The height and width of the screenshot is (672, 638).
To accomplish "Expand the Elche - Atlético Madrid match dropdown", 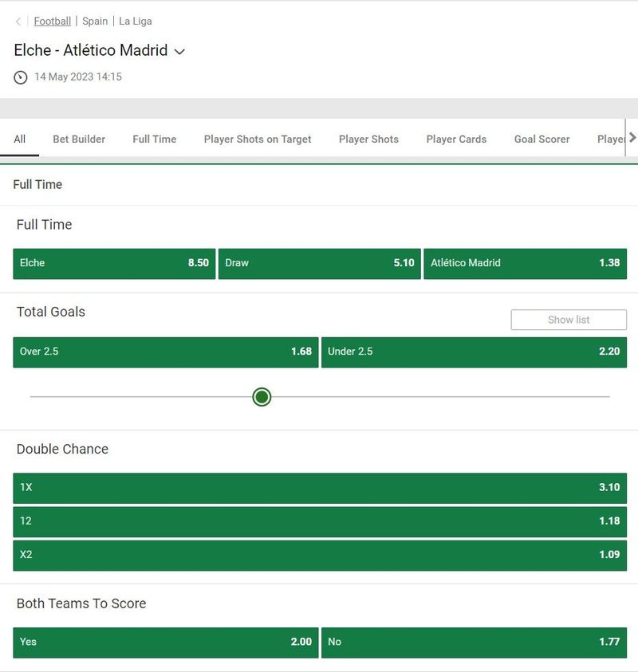I will point(179,52).
